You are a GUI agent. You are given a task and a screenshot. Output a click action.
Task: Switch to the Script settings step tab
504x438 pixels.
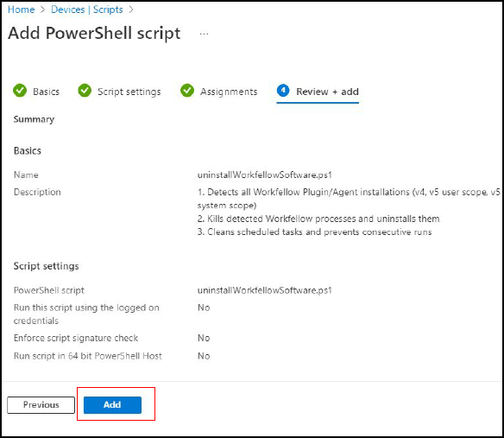(x=119, y=92)
